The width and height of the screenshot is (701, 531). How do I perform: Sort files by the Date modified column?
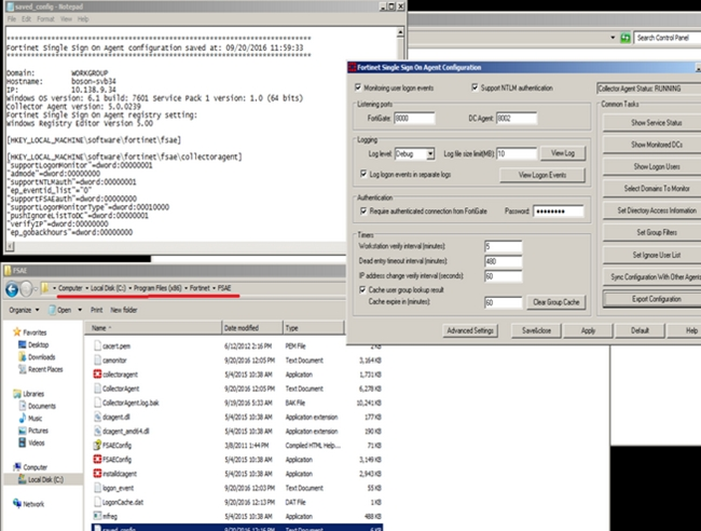(243, 327)
